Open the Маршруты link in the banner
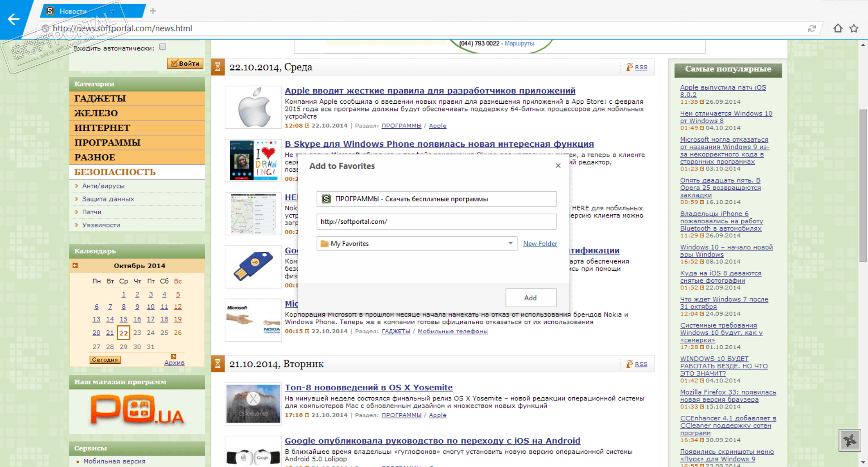 pos(519,43)
